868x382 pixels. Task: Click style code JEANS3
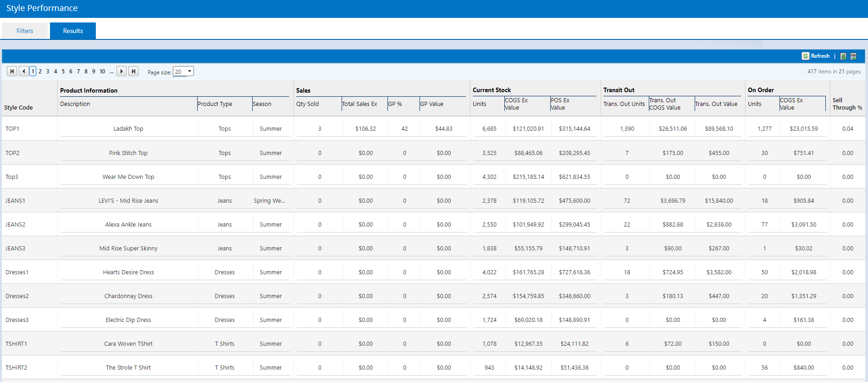tap(15, 249)
